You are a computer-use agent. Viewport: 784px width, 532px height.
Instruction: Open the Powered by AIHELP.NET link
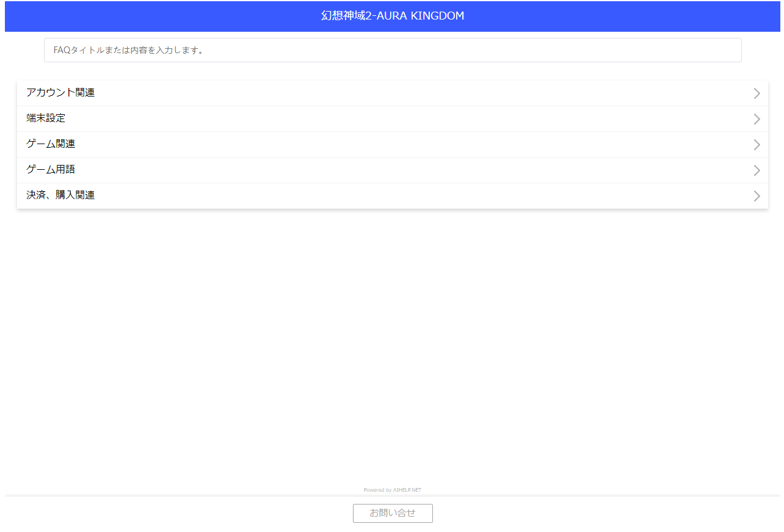tap(393, 490)
